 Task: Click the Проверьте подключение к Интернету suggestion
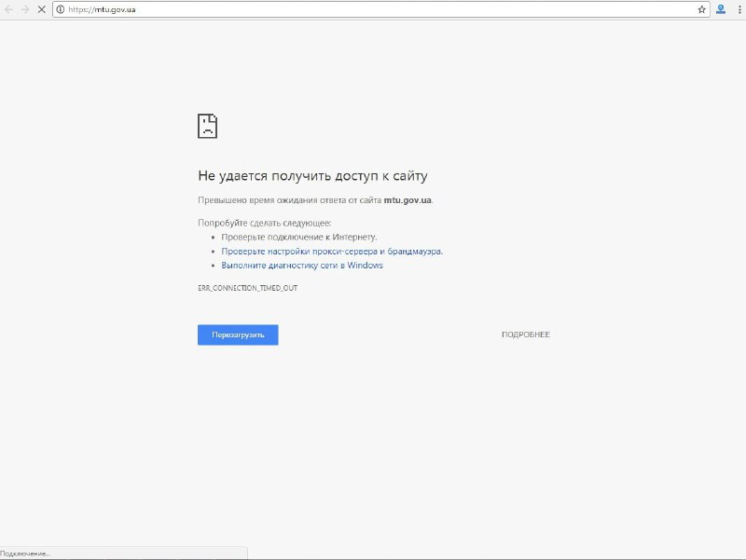click(x=299, y=236)
